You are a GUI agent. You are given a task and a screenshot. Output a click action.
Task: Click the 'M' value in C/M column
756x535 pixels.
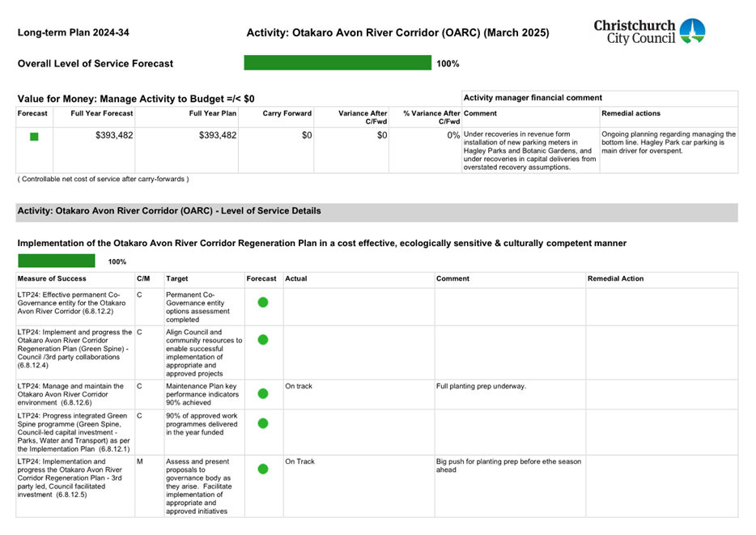coord(140,461)
